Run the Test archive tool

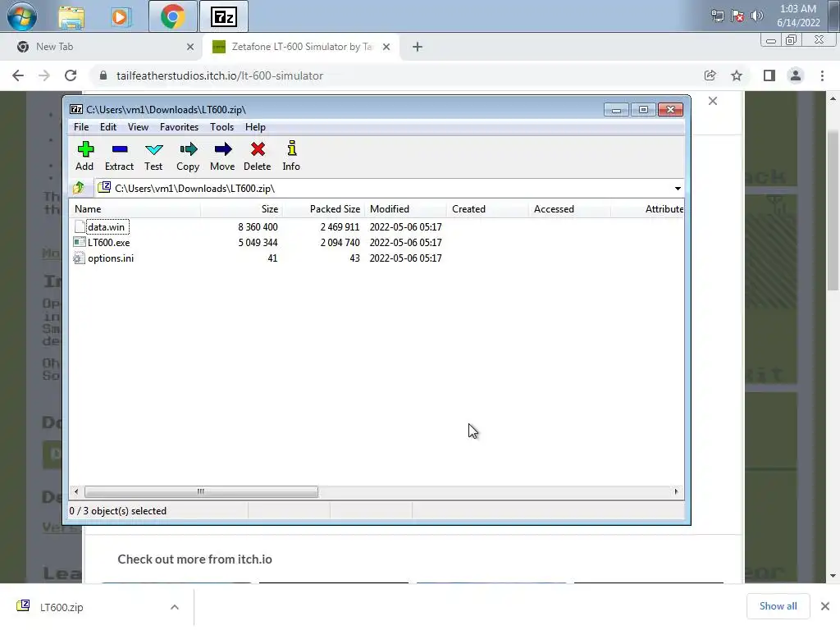(x=153, y=156)
